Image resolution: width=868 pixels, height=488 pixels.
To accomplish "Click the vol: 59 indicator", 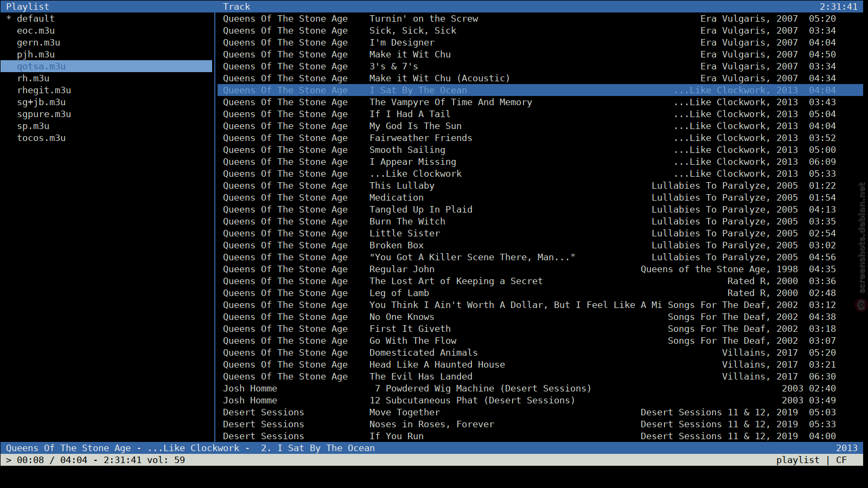I will (166, 460).
